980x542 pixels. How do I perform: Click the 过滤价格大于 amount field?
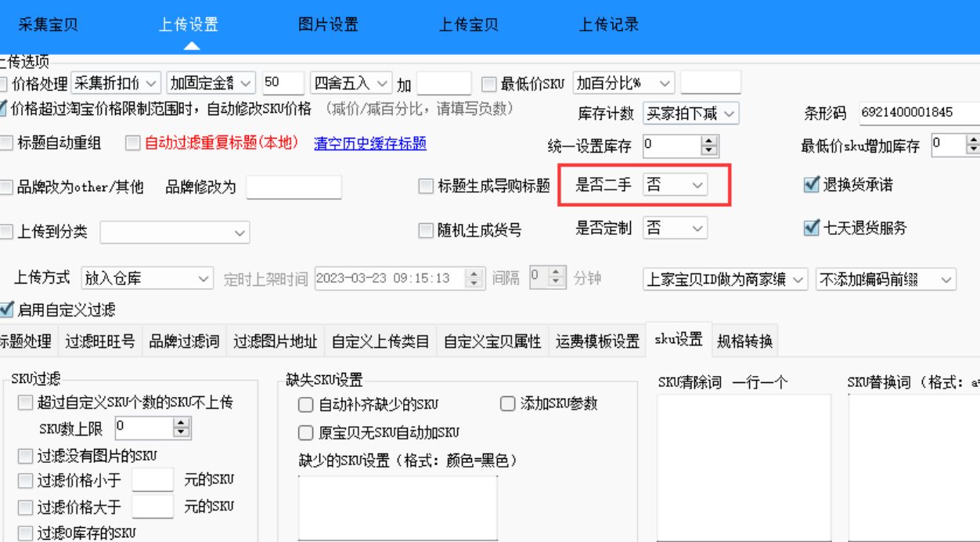click(x=153, y=506)
